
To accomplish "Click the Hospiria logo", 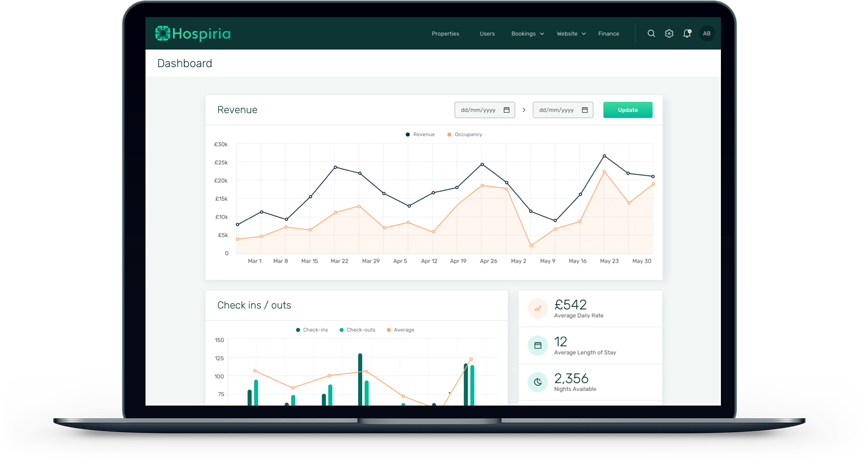I will (x=193, y=34).
